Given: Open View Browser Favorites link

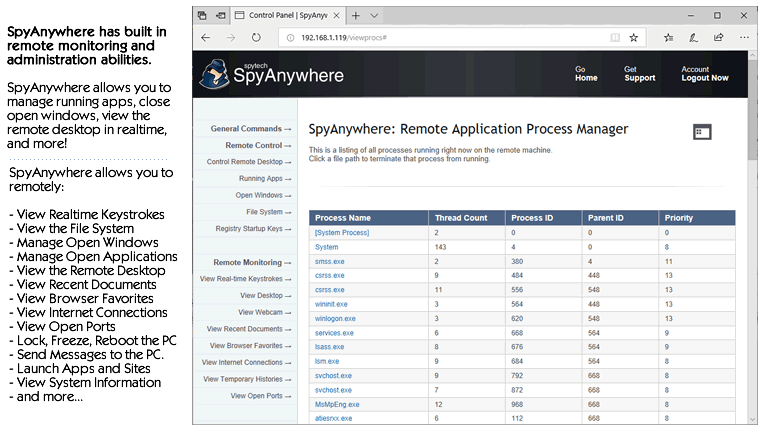Looking at the screenshot, I should tap(250, 346).
